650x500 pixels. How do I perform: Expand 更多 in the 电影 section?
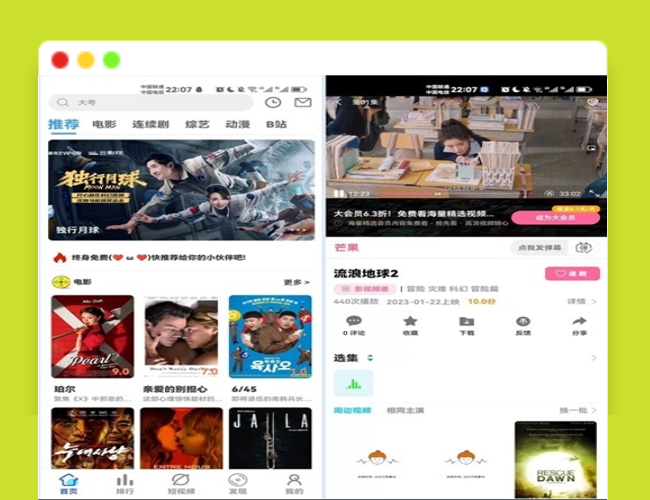click(x=296, y=282)
